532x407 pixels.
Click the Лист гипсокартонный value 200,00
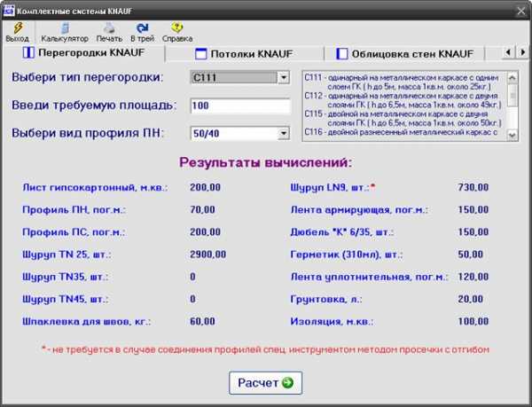pyautogui.click(x=206, y=187)
